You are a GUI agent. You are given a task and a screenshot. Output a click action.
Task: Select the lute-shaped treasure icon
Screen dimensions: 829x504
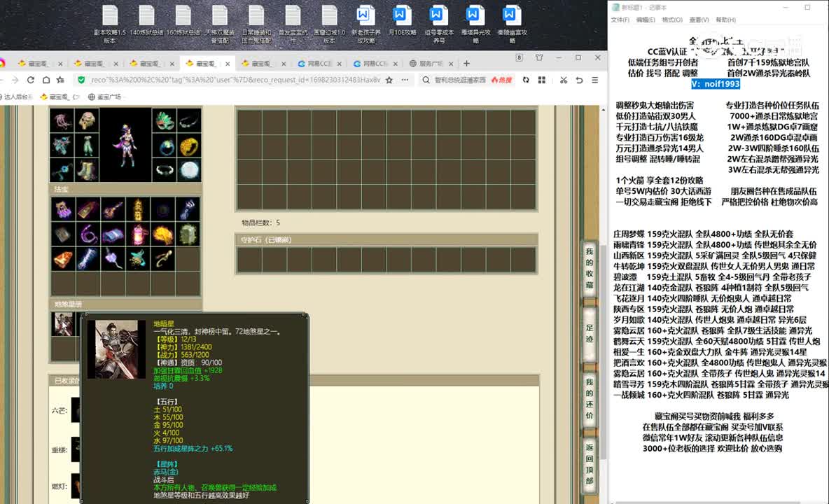tap(113, 210)
